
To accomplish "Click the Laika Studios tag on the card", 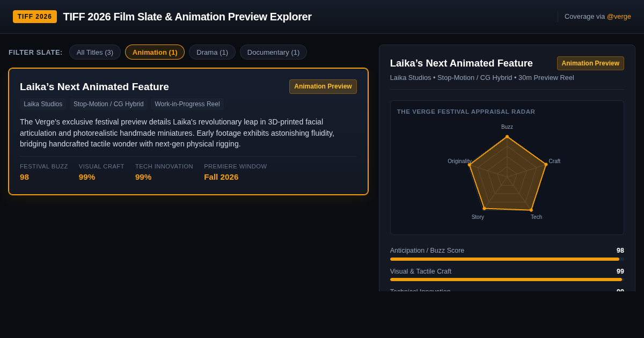I will point(43,104).
